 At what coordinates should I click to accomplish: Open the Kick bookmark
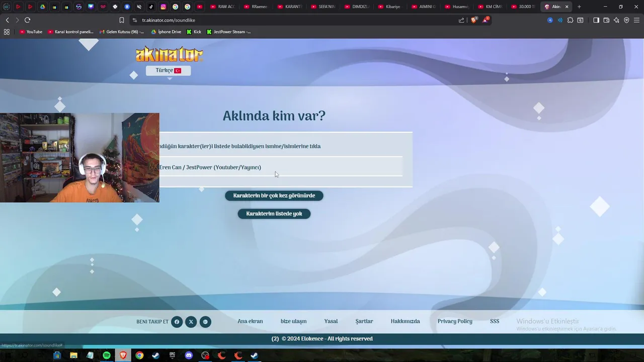(194, 32)
